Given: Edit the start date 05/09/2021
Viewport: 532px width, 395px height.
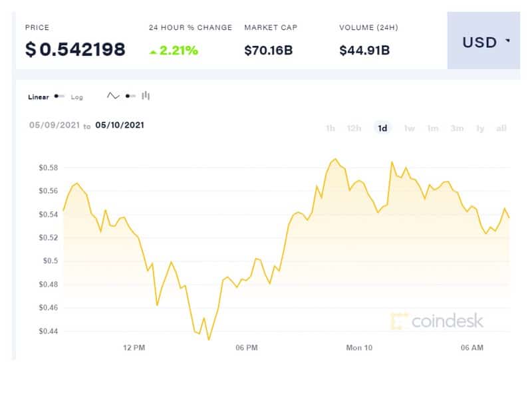Looking at the screenshot, I should click(55, 125).
